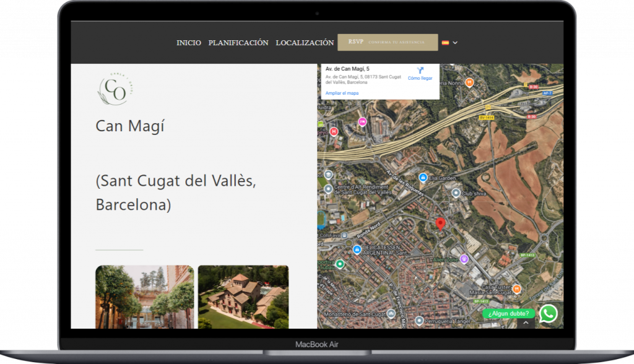Select LOCALIZACIÓN in the top menu
This screenshot has width=634, height=364.
click(305, 43)
